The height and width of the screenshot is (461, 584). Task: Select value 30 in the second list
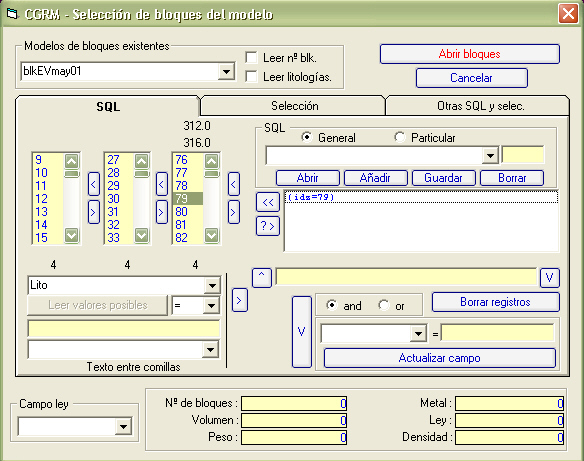click(x=119, y=198)
